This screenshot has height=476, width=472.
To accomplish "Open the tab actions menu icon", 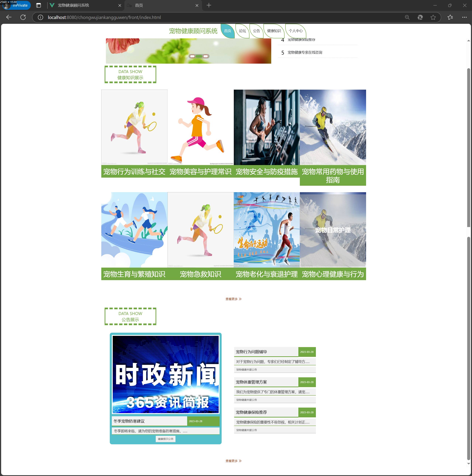I will click(x=38, y=5).
